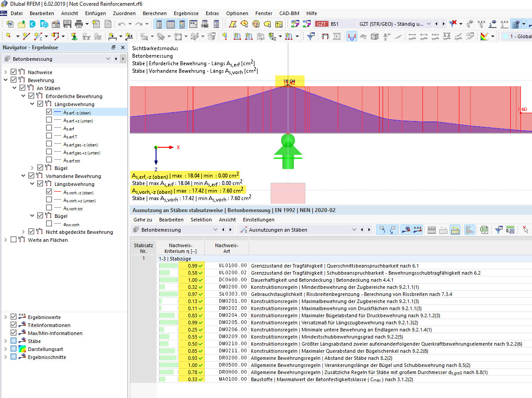Expand the Nicht abgedeckte Bewehrung node
The height and width of the screenshot is (398, 532).
(x=23, y=232)
